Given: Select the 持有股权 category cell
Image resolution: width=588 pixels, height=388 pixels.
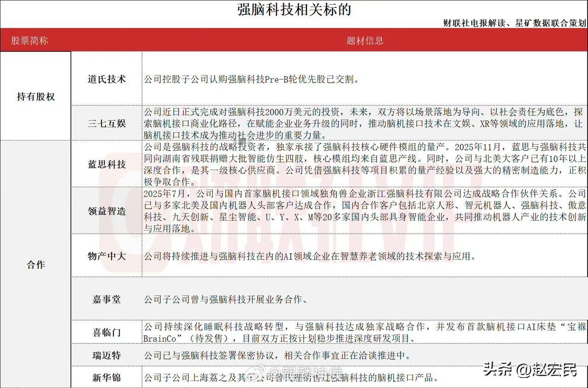Looking at the screenshot, I should pyautogui.click(x=35, y=96).
